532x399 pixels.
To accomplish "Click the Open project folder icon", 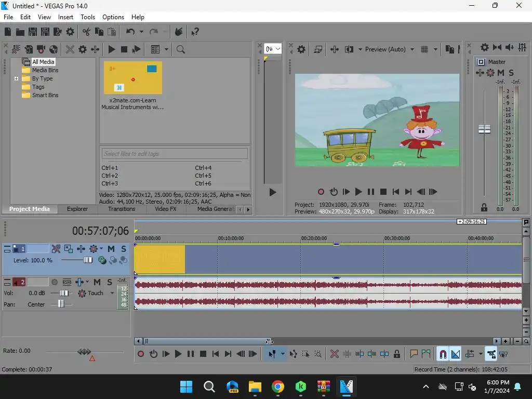I will pyautogui.click(x=20, y=32).
